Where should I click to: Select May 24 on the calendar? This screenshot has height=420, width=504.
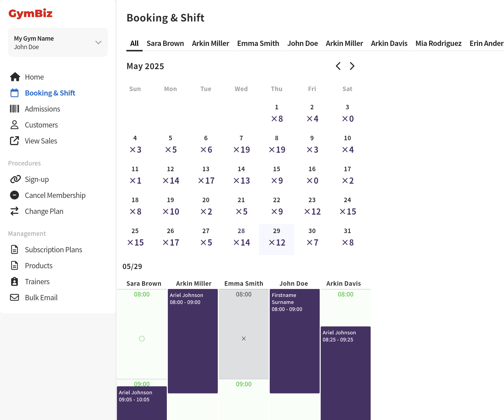tap(347, 206)
